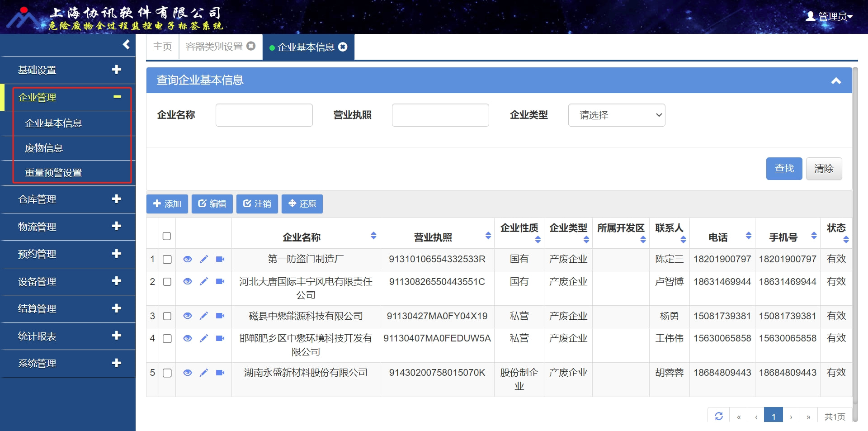This screenshot has height=431, width=868.
Task: Edit the 第一防盗门制造厂 row with the pencil
Action: [x=204, y=259]
